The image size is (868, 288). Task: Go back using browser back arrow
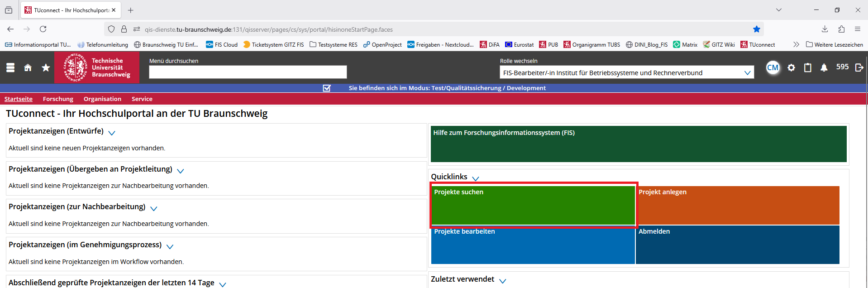(10, 29)
